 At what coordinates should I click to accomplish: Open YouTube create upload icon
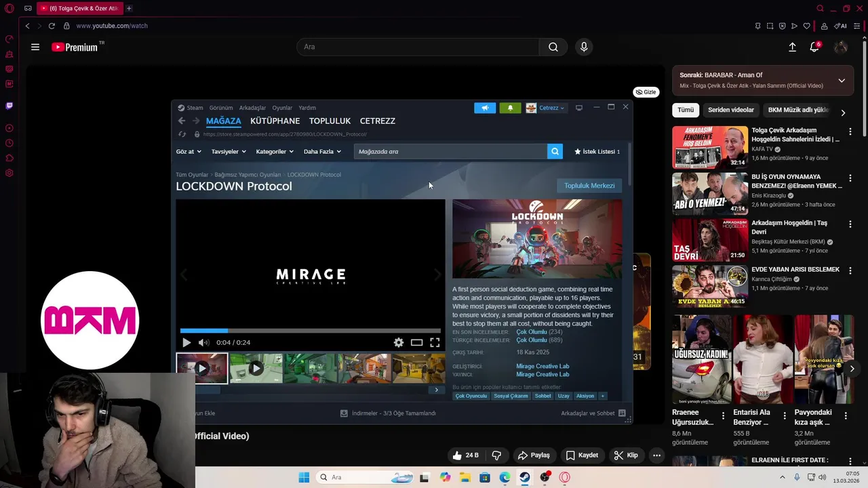(x=792, y=47)
